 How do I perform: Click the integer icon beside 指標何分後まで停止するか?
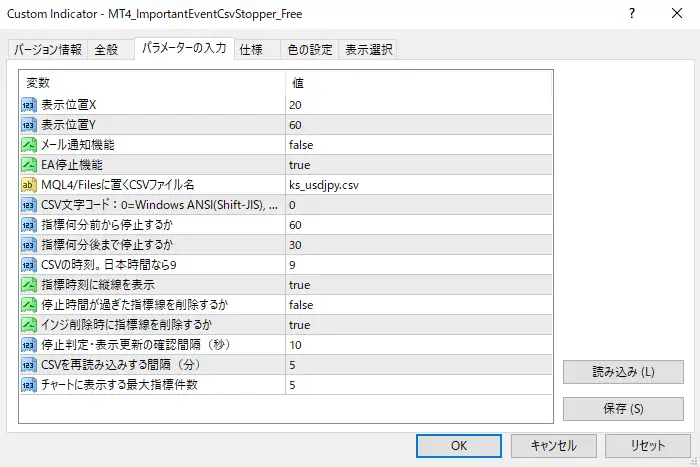click(29, 245)
